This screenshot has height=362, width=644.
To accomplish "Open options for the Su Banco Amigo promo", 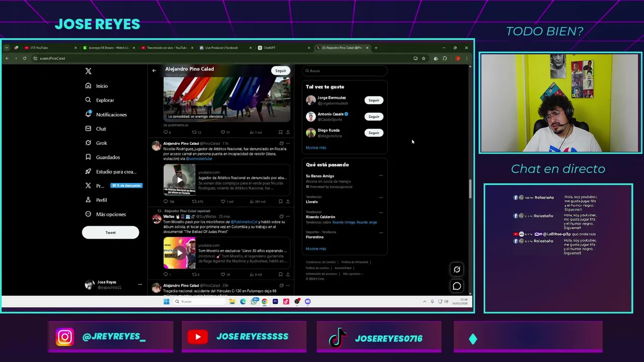I will 381,175.
